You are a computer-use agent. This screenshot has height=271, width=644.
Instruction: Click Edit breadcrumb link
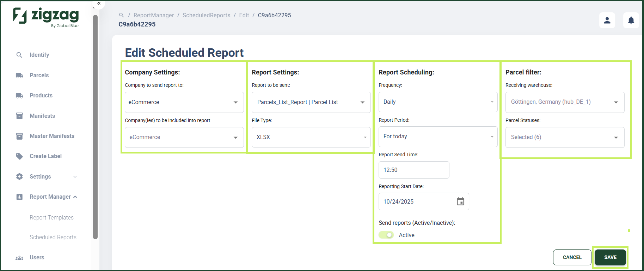click(x=244, y=15)
